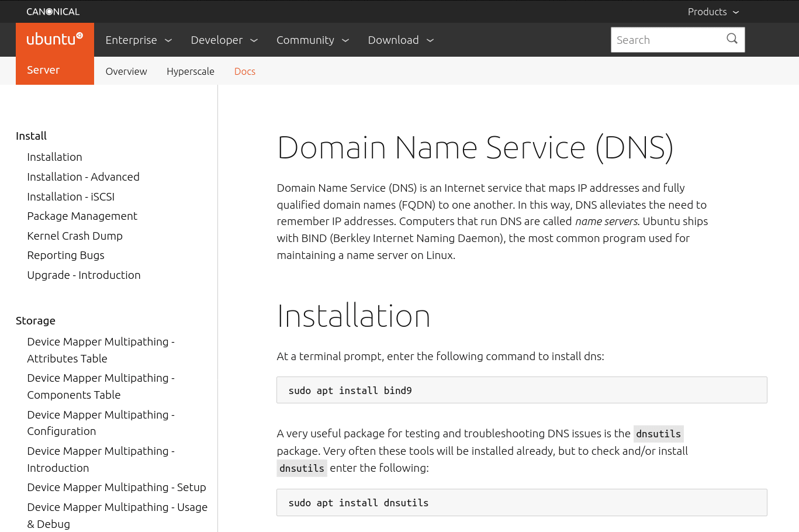Go to the Server section
The width and height of the screenshot is (799, 532).
click(x=43, y=70)
